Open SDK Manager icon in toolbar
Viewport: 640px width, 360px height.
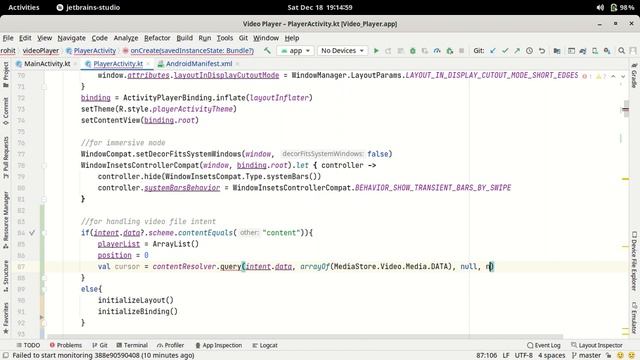point(607,51)
